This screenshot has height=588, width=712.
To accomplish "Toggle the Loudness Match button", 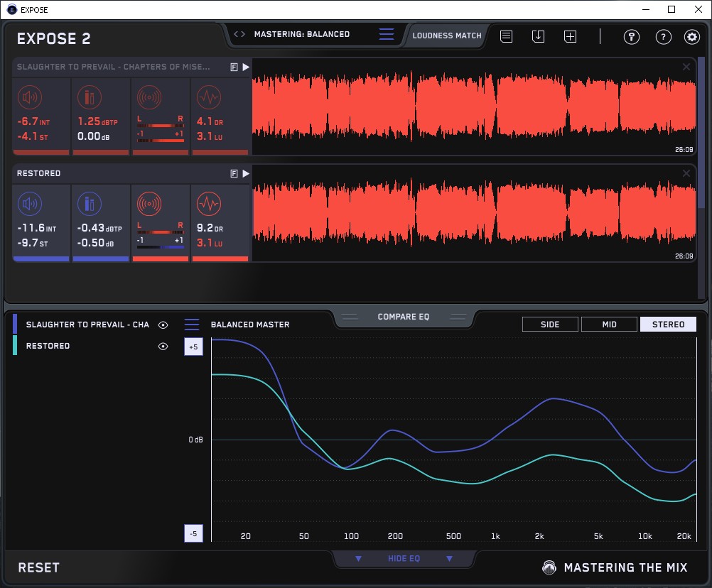I will (447, 35).
